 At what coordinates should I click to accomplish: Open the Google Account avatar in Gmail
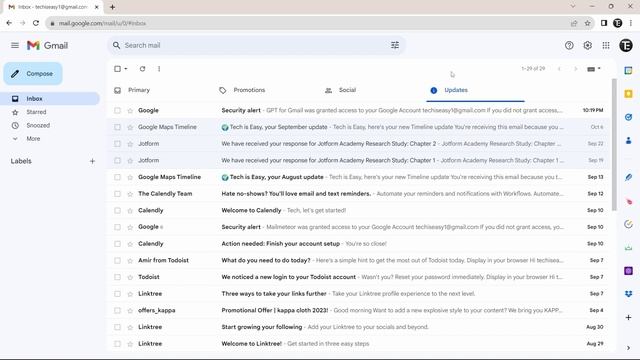626,45
